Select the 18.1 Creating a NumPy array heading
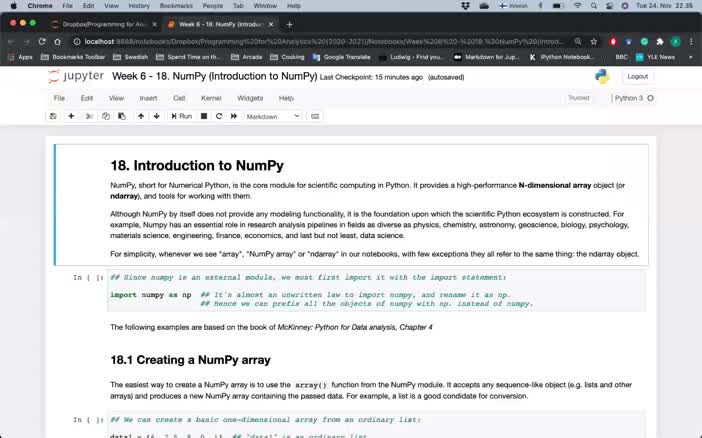The width and height of the screenshot is (702, 438). pyautogui.click(x=190, y=360)
